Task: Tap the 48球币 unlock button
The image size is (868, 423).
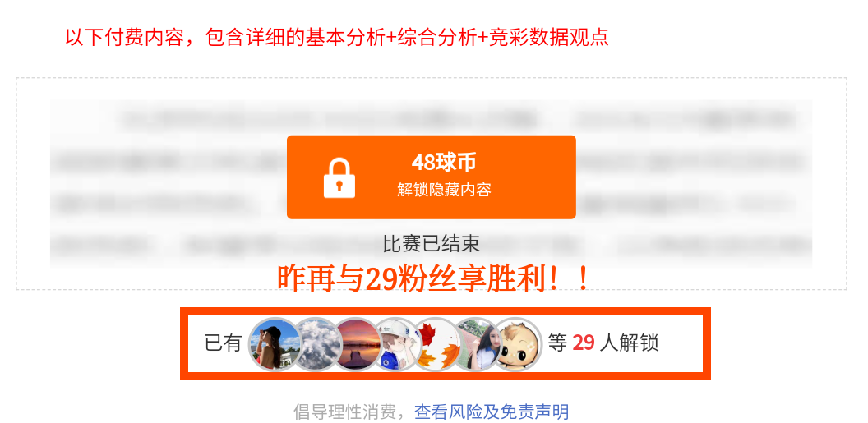Action: [432, 177]
